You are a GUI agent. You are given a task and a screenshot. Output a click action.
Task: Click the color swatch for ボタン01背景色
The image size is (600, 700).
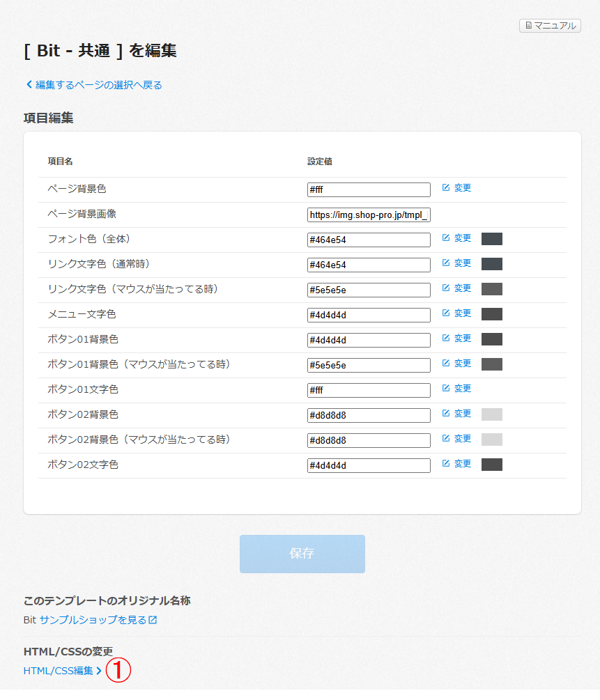(491, 339)
